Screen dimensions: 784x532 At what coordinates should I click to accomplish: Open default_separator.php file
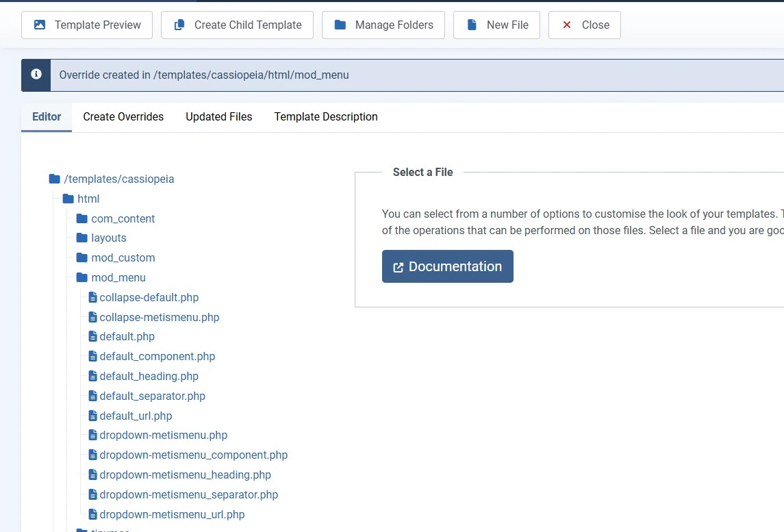[147, 396]
